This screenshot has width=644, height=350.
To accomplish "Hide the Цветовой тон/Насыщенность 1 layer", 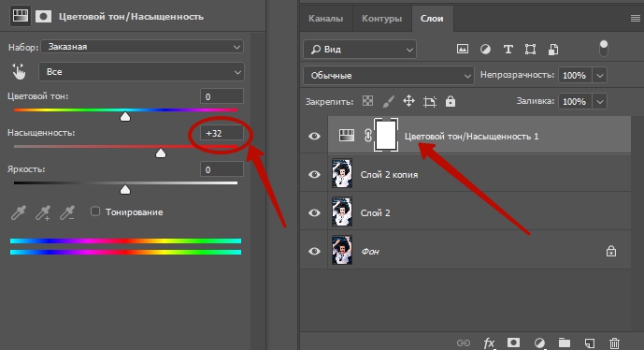I will coord(315,136).
